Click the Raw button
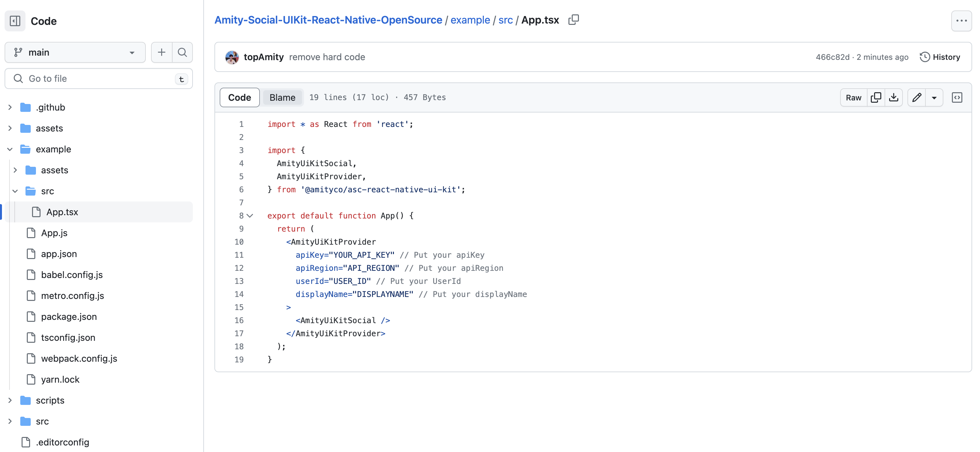Image resolution: width=980 pixels, height=452 pixels. coord(853,97)
